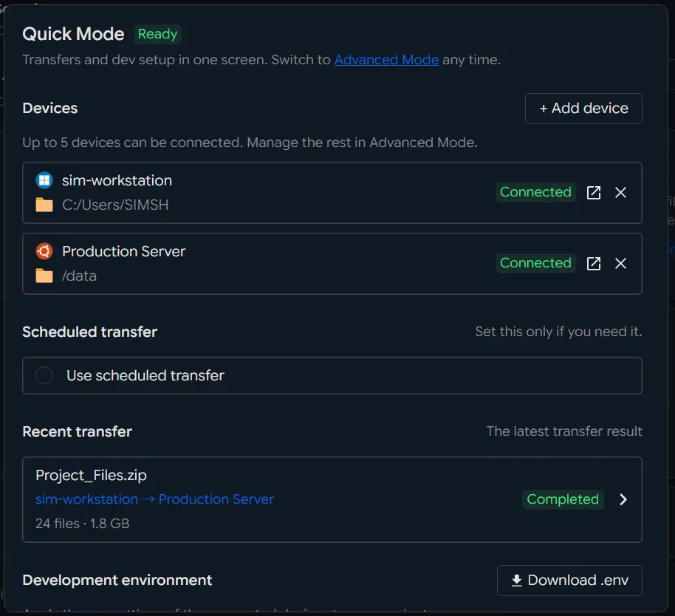
Task: Expand Project_Files.zip transfer details chevron
Action: [x=623, y=499]
